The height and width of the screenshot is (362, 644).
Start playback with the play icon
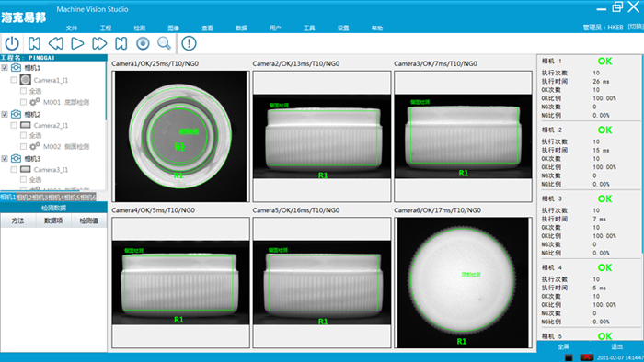pyautogui.click(x=77, y=43)
